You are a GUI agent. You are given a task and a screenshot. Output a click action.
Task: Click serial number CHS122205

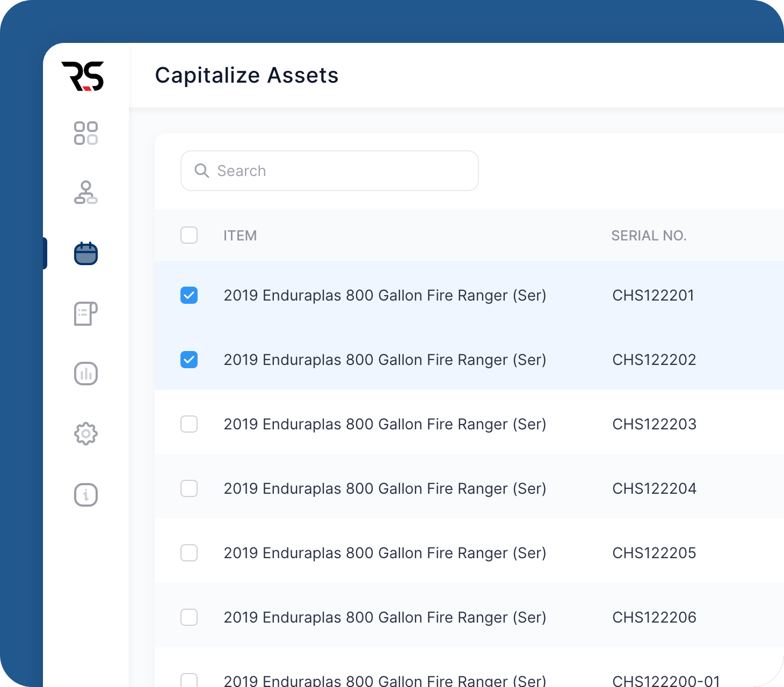(655, 553)
